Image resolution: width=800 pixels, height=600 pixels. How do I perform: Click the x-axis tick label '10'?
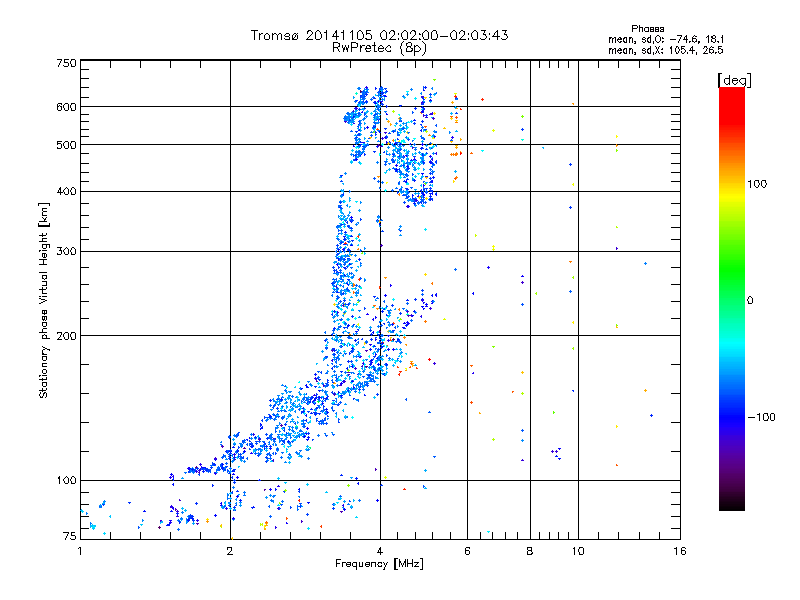(578, 551)
